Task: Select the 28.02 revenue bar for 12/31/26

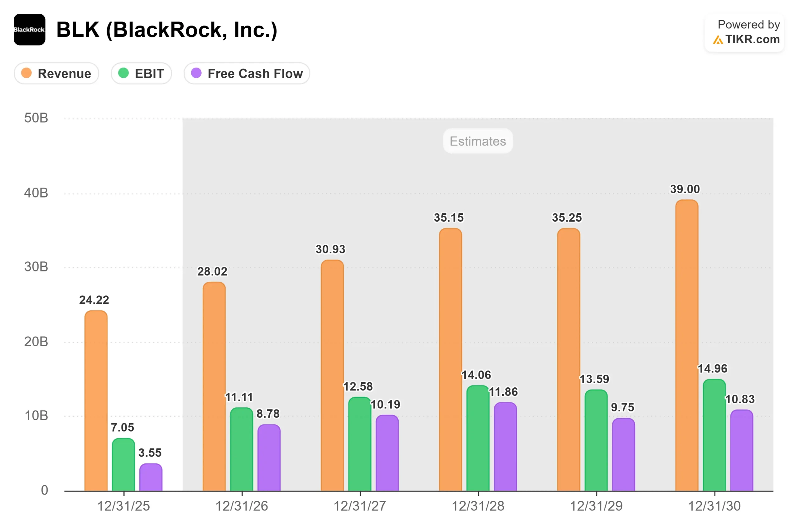Action: [x=214, y=387]
